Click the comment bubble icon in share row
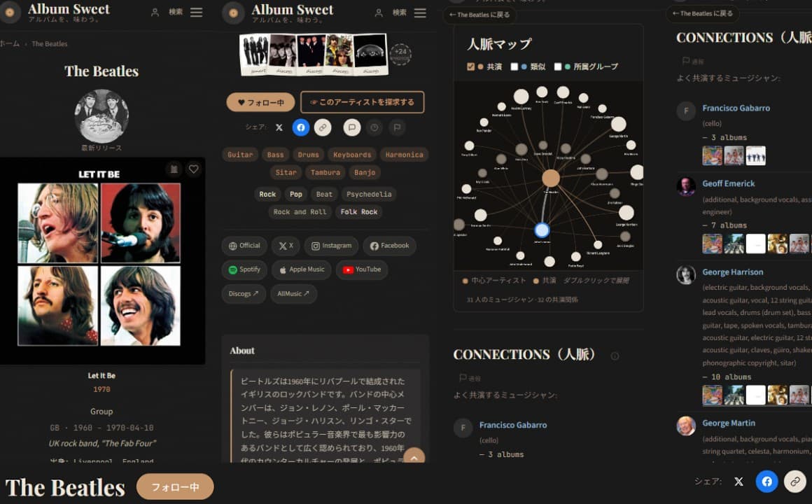Screen dimensions: 812x504 [x=351, y=127]
